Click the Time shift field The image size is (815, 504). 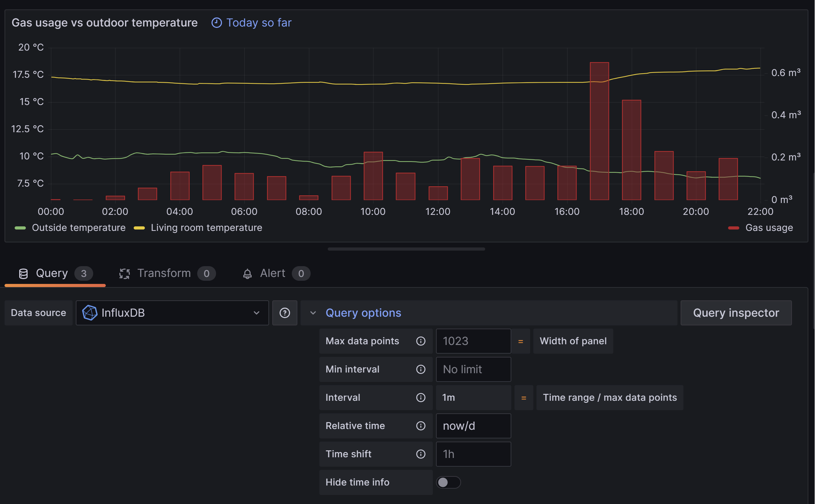pos(473,454)
